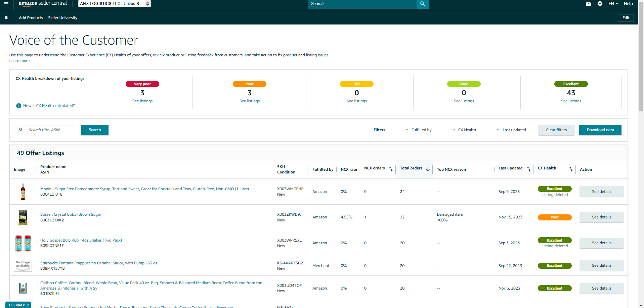Click the bookmark icon in the favorites bar
This screenshot has height=308, width=644.
(6, 18)
